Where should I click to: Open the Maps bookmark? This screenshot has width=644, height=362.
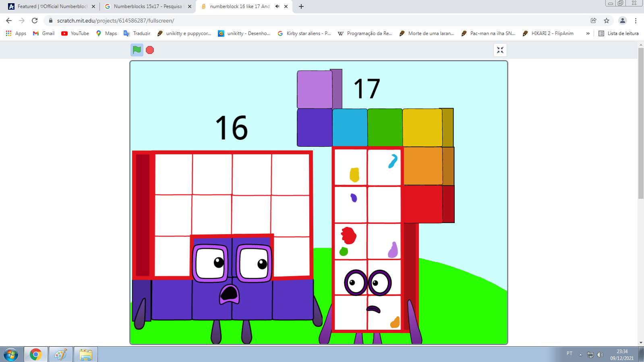(x=106, y=33)
